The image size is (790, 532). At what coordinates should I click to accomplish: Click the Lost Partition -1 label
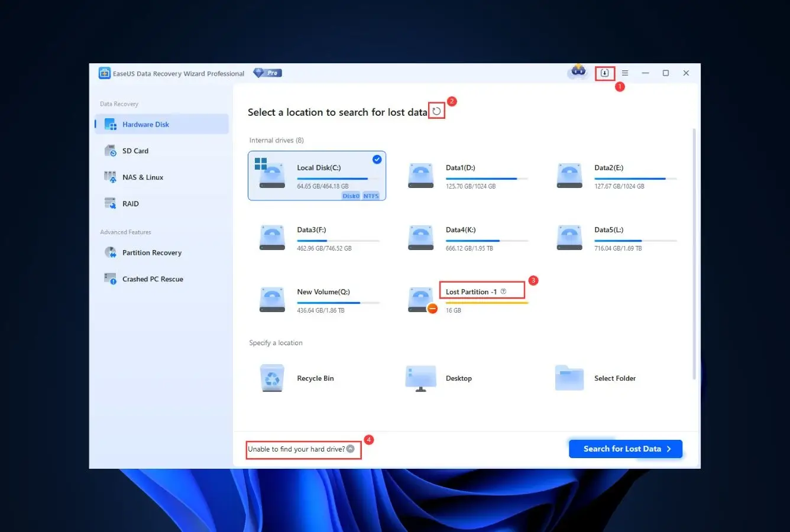pos(471,292)
